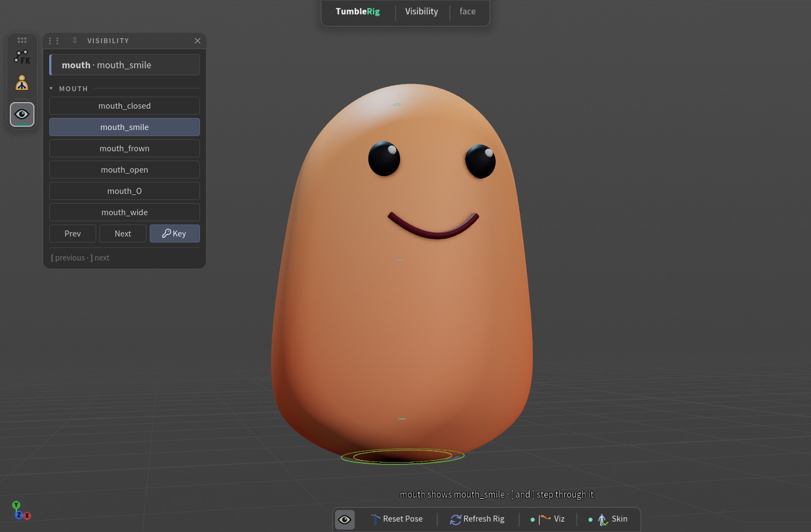Click the grip dots atop the left toolbar
Screen dimensions: 811x532
22,40
